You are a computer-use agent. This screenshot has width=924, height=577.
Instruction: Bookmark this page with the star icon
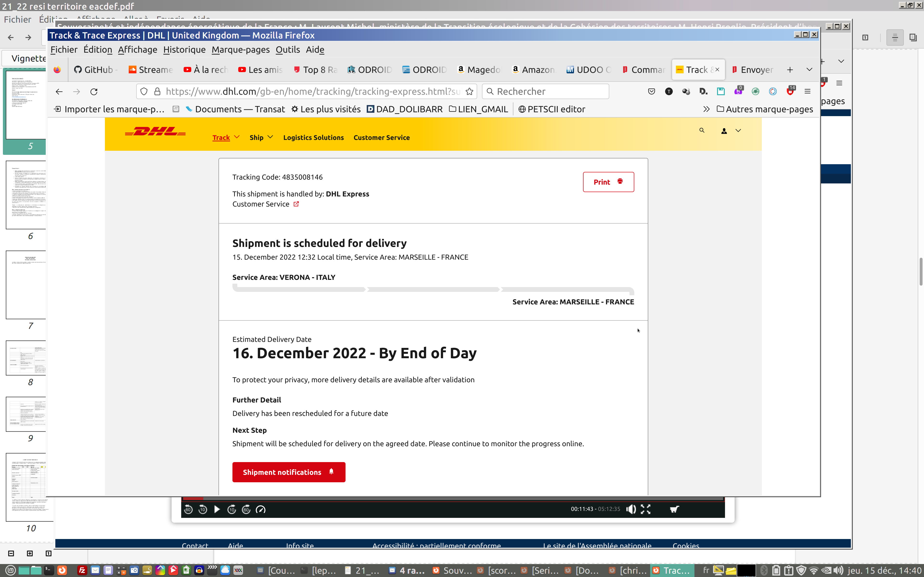[x=469, y=92]
